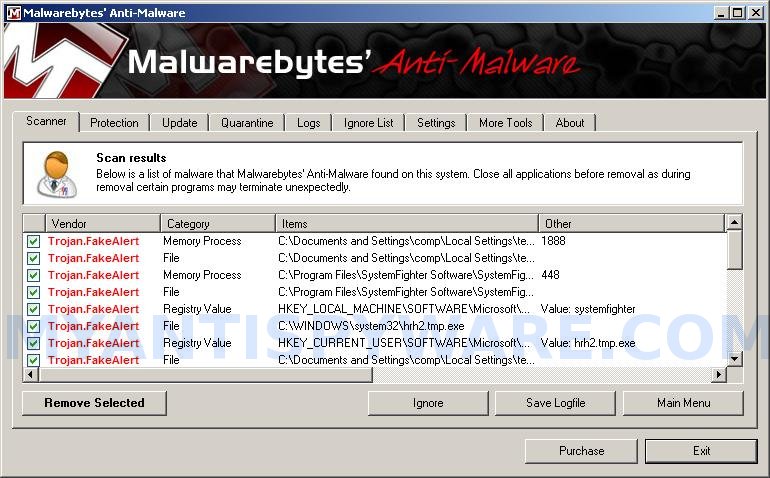Click the doctor avatar icon in Scan results
This screenshot has width=770, height=478.
coord(57,174)
